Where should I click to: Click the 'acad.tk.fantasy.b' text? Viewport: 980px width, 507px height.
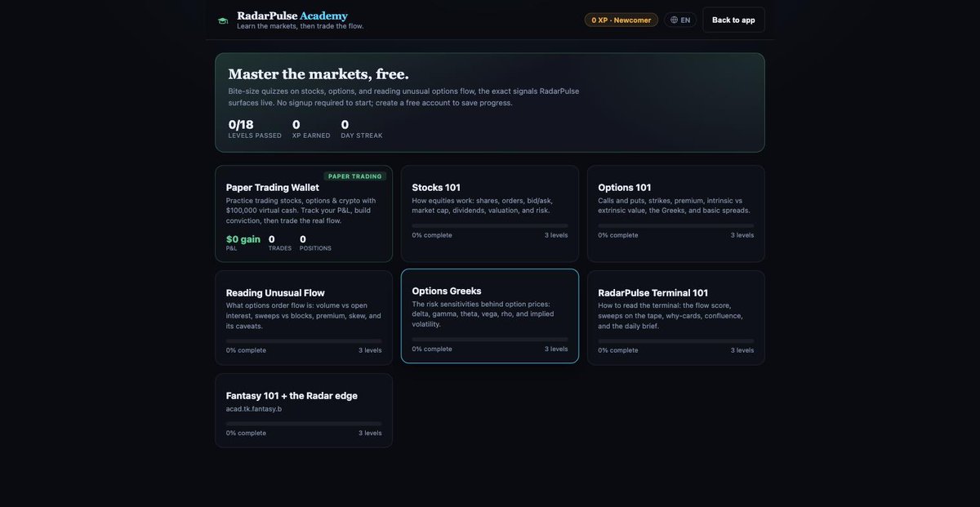point(254,409)
